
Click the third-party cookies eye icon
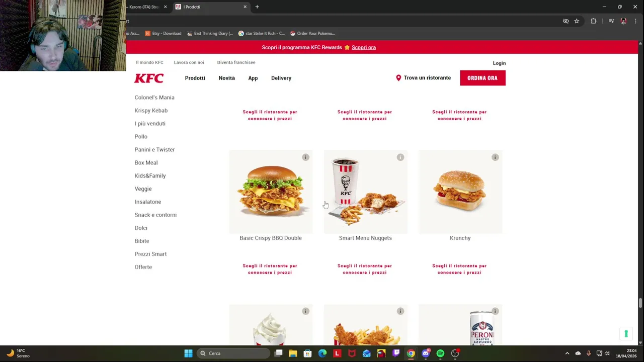566,21
